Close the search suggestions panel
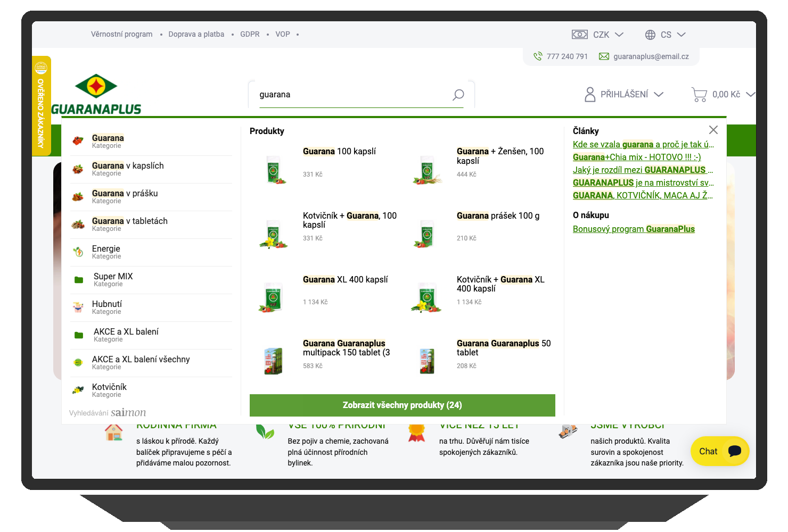This screenshot has height=532, width=788. 713,130
